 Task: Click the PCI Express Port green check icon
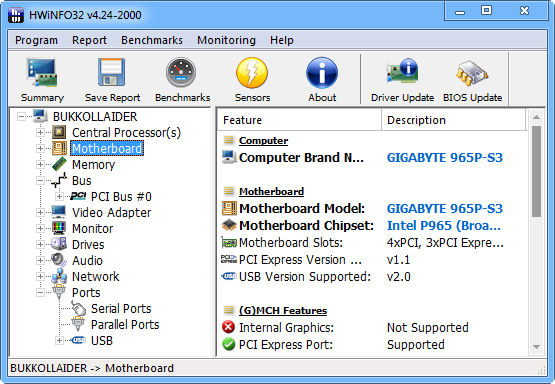(229, 344)
